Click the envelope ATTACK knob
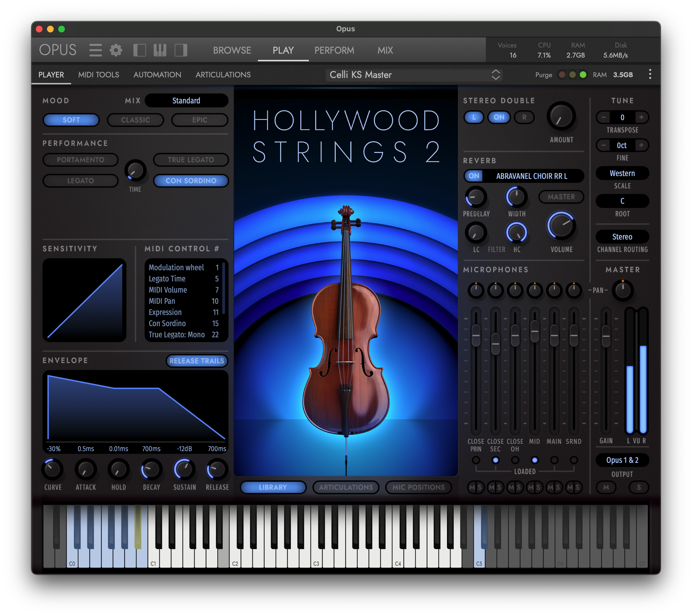Viewport: 692px width, 616px height. pyautogui.click(x=85, y=470)
